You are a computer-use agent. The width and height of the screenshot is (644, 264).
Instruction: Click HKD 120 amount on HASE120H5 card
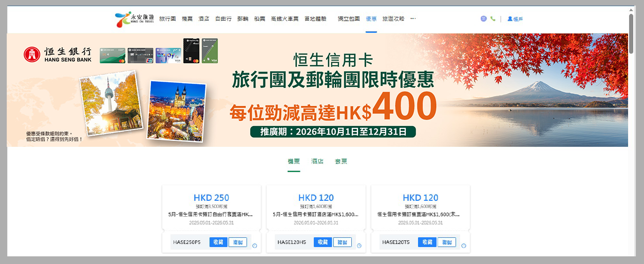(x=316, y=198)
